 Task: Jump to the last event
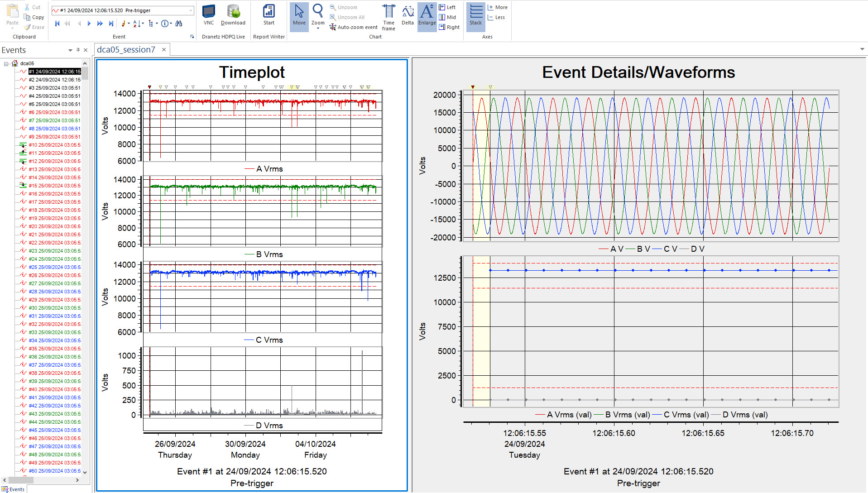[111, 24]
